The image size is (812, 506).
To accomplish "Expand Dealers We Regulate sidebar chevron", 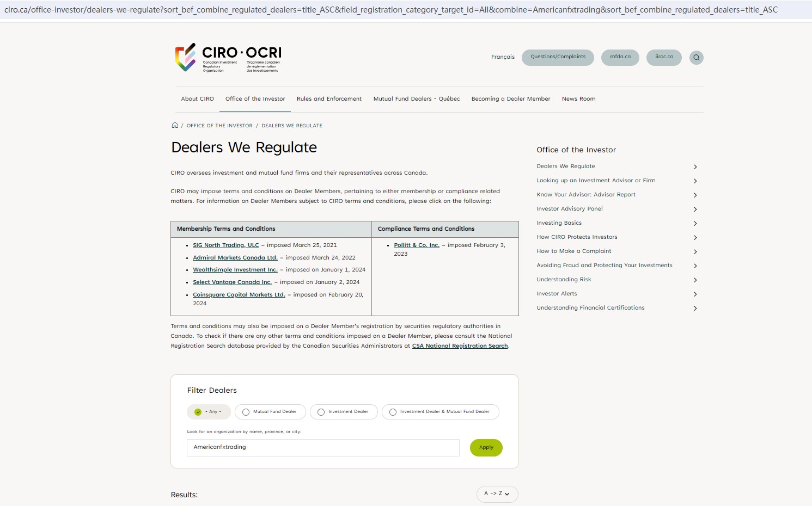I will tap(695, 167).
